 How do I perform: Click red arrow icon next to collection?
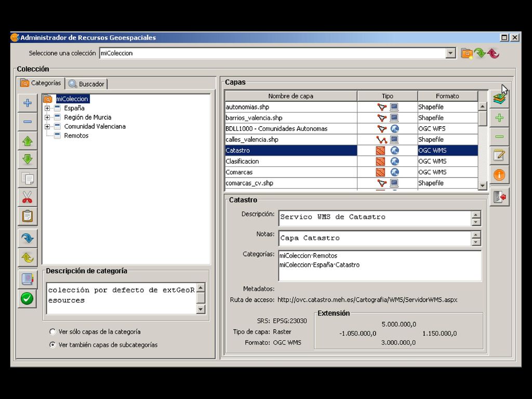[493, 54]
